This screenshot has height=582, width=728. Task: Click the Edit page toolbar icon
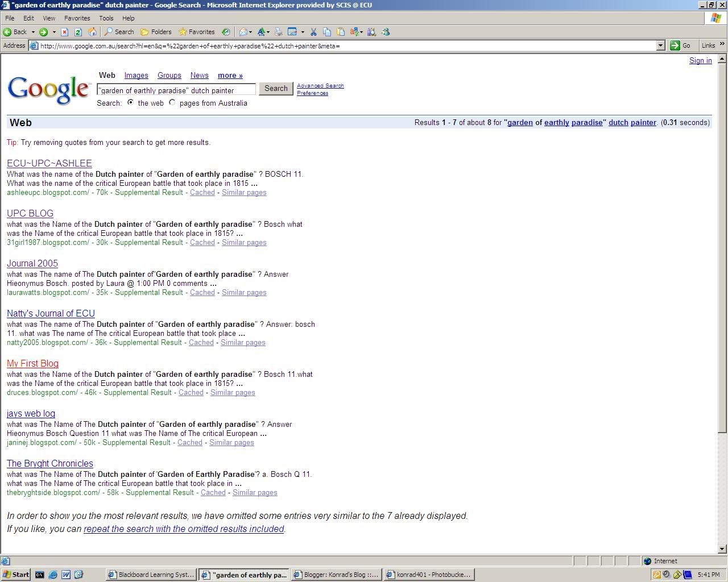(292, 32)
